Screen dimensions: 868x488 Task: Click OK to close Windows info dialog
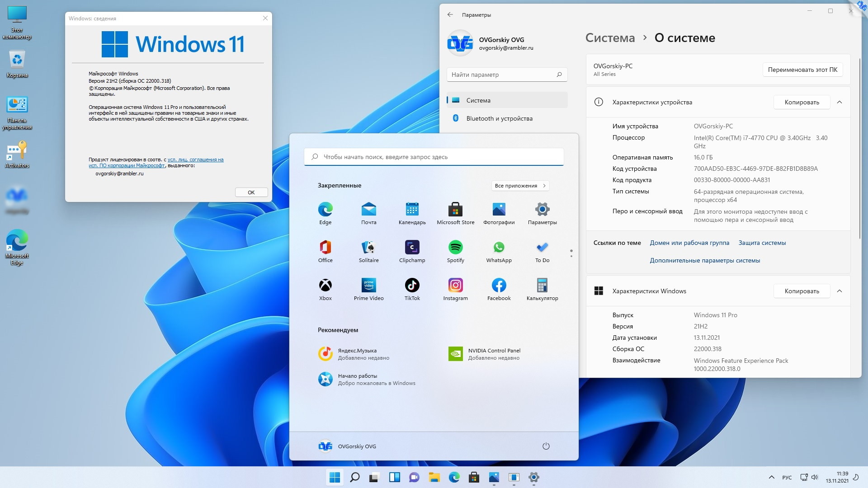(251, 192)
